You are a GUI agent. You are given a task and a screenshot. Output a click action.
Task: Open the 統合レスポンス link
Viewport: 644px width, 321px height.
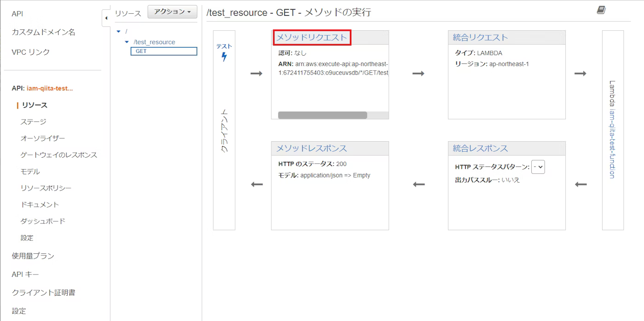480,148
